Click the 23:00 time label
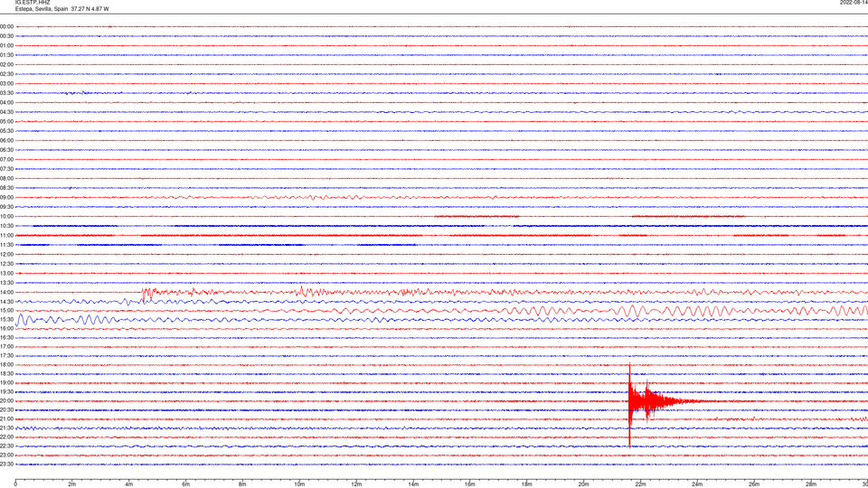The image size is (868, 488). coord(6,455)
